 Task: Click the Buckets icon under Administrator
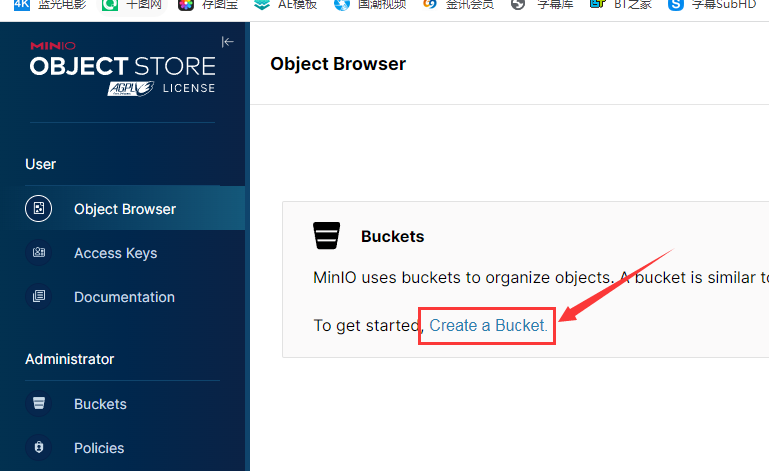(38, 404)
